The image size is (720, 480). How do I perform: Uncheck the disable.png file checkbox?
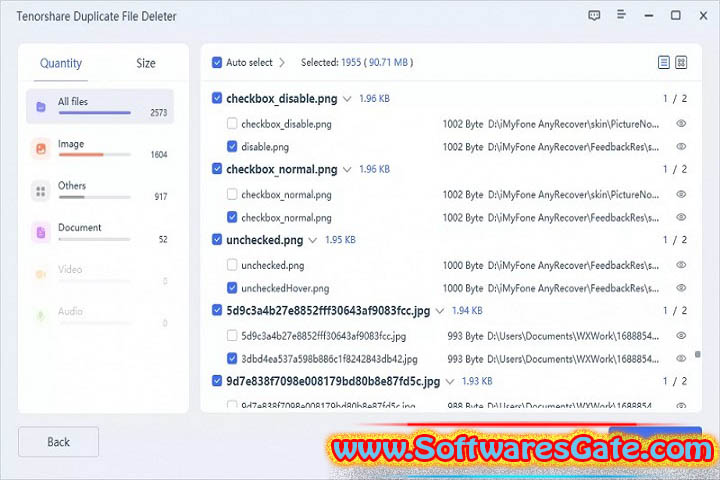point(232,147)
